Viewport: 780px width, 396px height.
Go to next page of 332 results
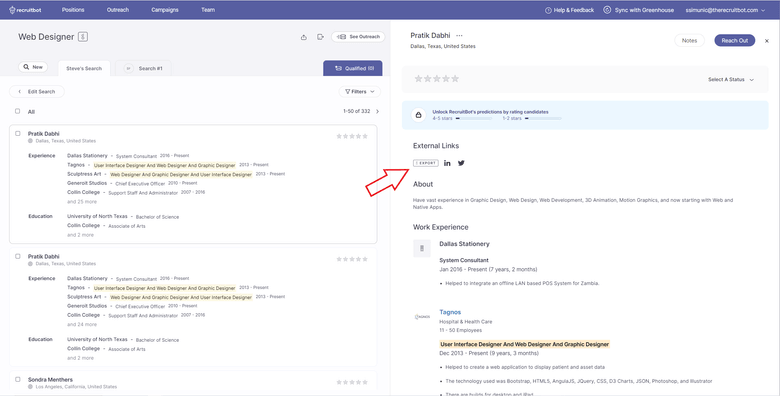point(377,111)
